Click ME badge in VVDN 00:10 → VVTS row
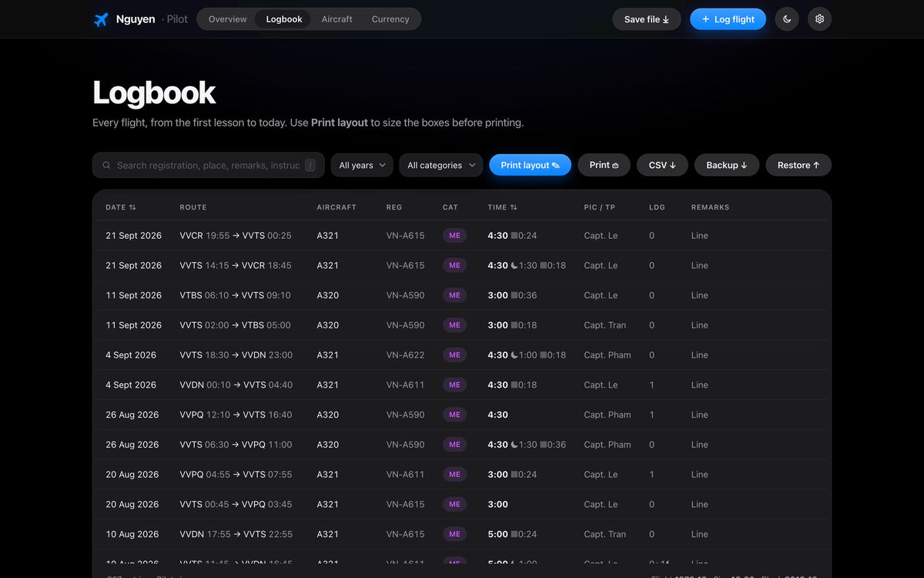924x578 pixels. point(454,385)
